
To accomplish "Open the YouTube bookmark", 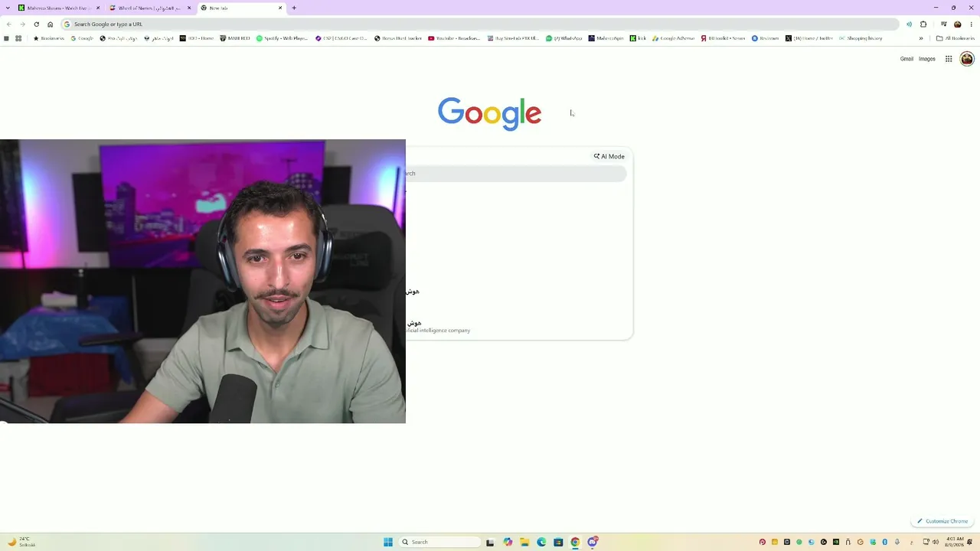I will pos(455,38).
